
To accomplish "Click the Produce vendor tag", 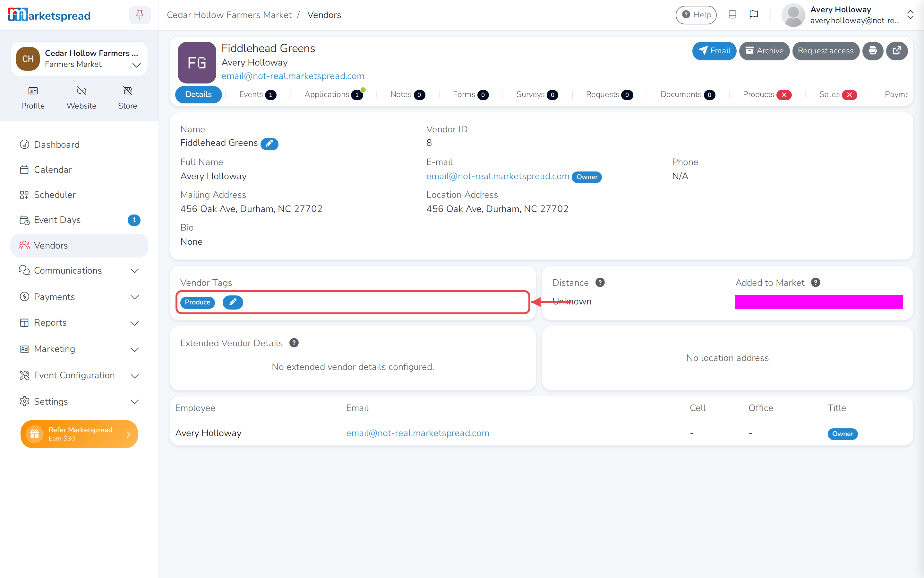I will point(197,302).
